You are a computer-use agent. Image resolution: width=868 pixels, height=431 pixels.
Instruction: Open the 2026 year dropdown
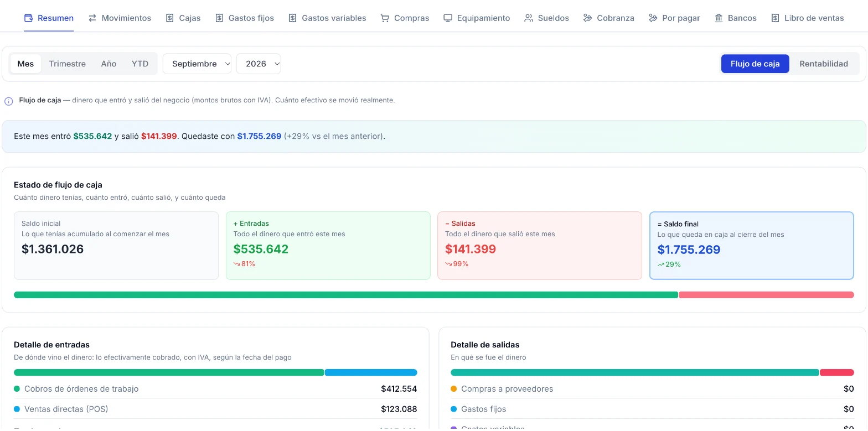[x=259, y=64]
